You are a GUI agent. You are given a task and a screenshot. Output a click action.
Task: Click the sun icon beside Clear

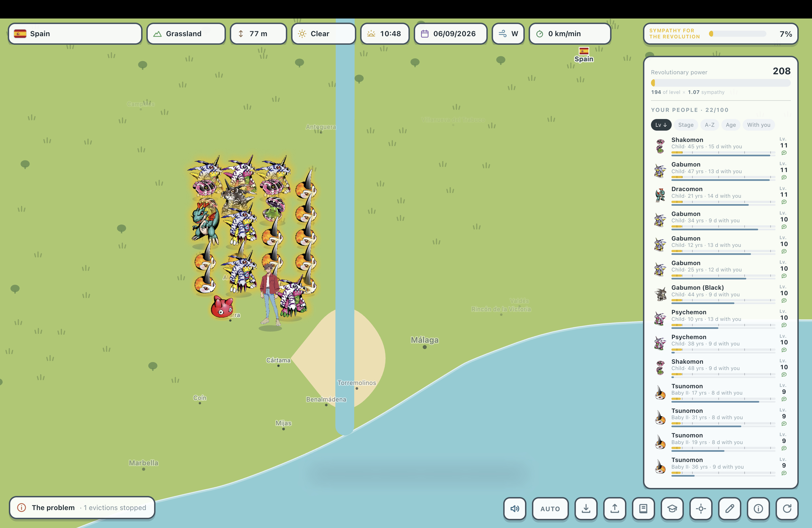click(x=302, y=34)
